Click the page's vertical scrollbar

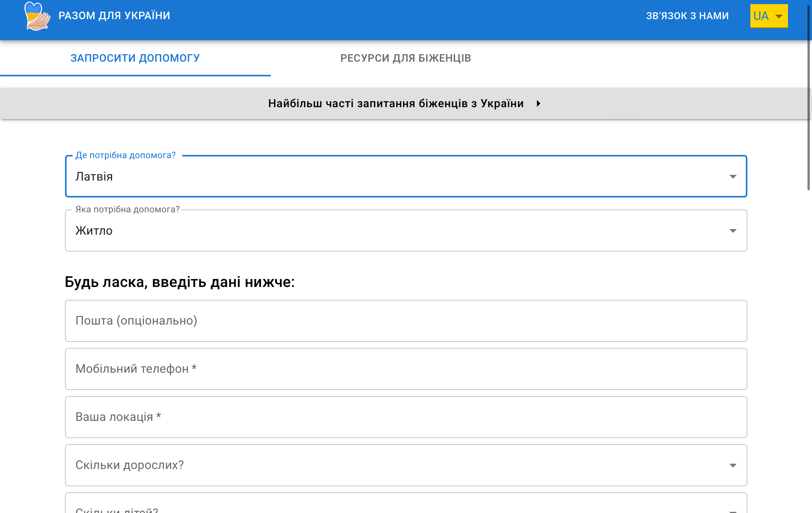tap(809, 98)
